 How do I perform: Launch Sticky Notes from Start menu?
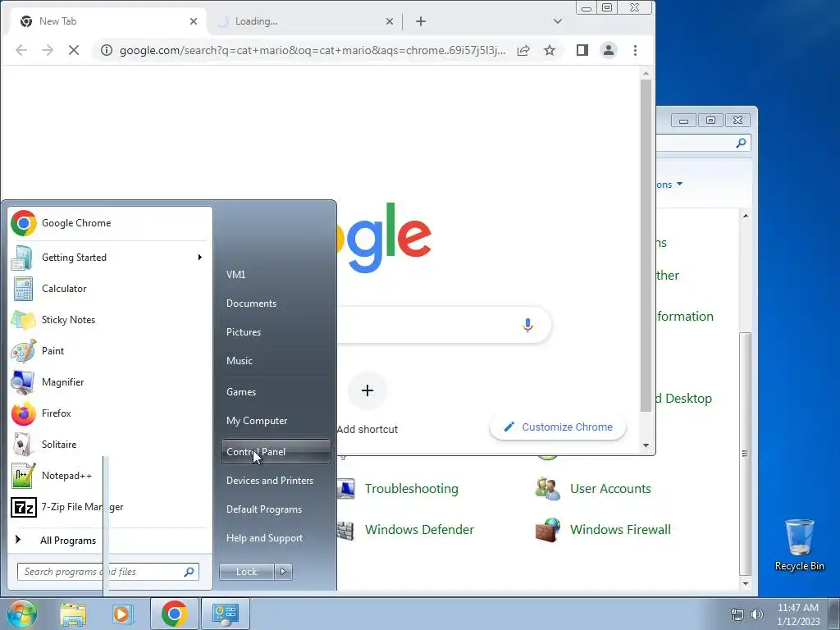110,319
